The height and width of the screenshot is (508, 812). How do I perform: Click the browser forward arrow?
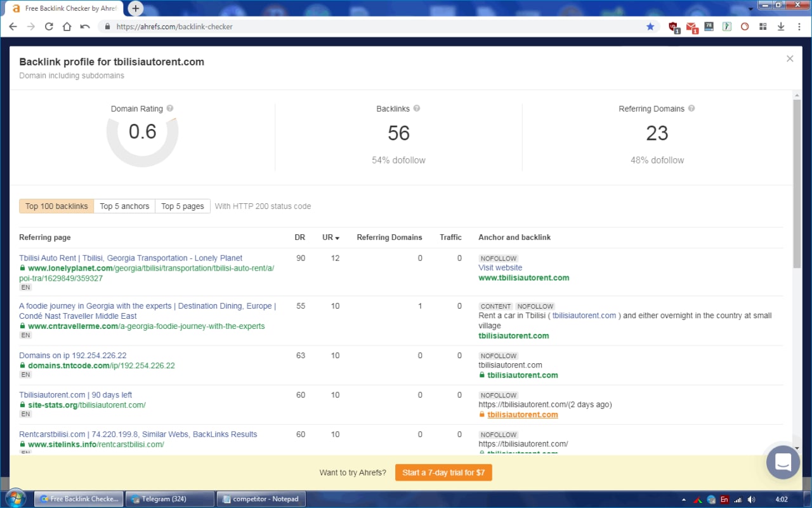[30, 27]
